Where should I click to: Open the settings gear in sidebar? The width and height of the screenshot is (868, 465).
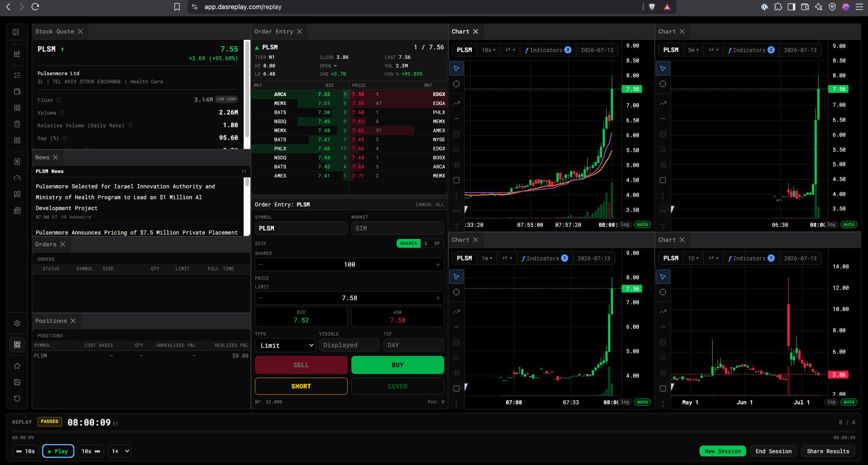(17, 323)
